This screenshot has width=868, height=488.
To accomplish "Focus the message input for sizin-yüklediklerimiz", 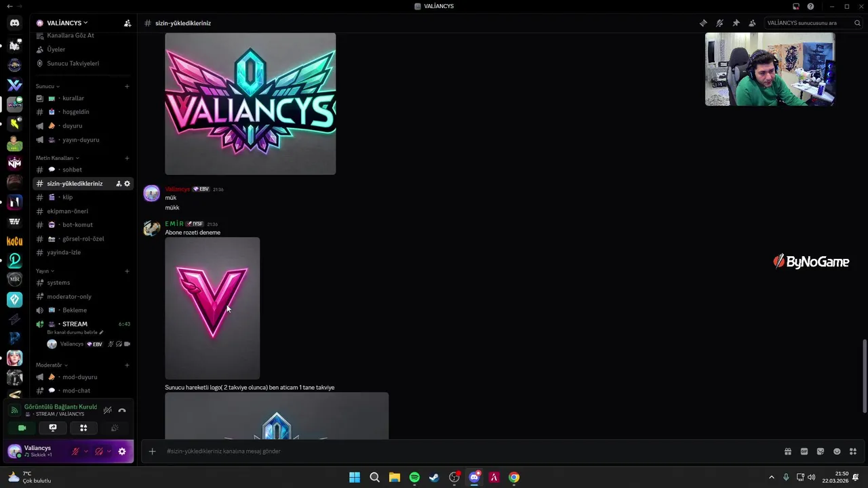I will point(468,451).
